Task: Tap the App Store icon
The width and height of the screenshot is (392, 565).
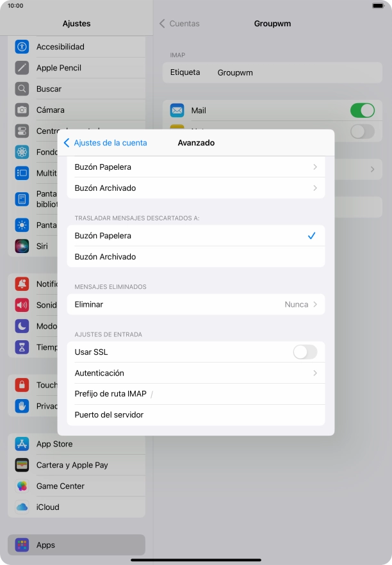Action: 22,444
